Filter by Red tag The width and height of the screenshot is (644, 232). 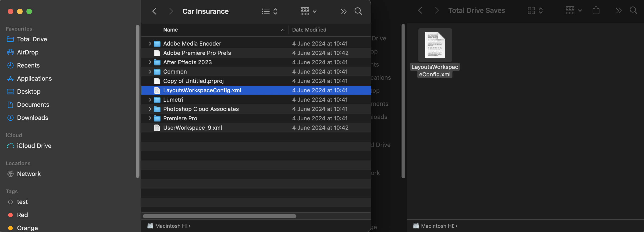click(x=22, y=215)
